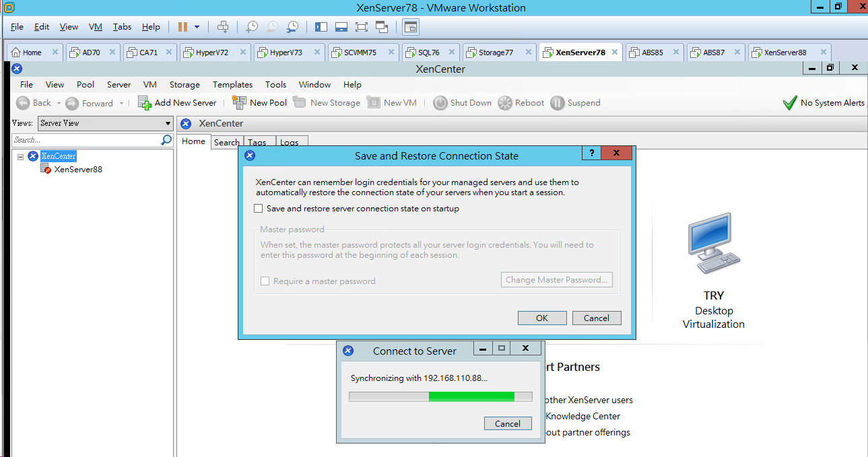The width and height of the screenshot is (868, 457).
Task: Enable Save and restore server connection state checkbox
Action: click(258, 209)
